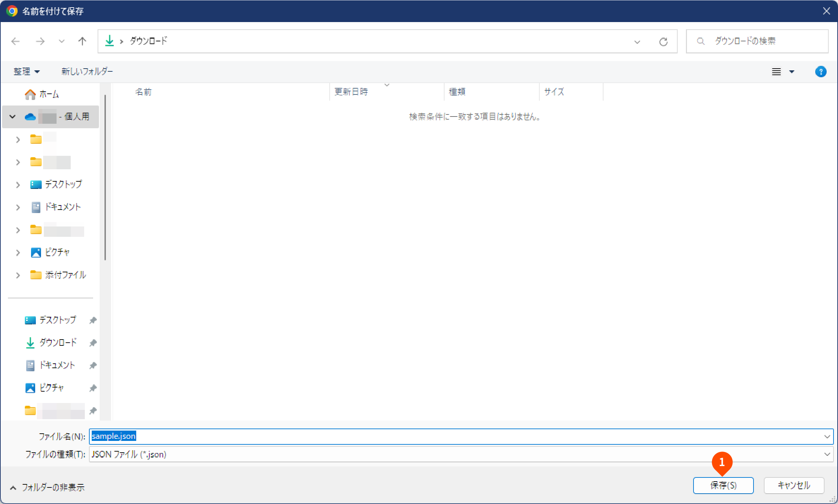This screenshot has height=504, width=838.
Task: Expand the デスクトップ tree node
Action: pyautogui.click(x=18, y=185)
